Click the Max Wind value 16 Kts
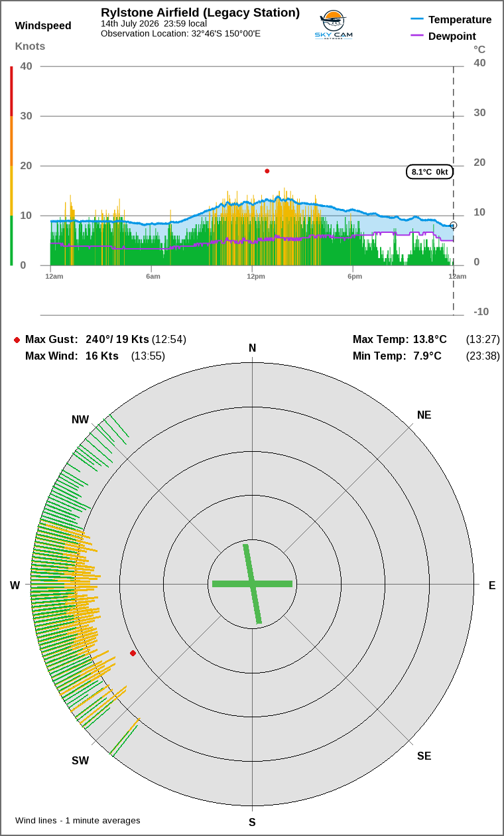The height and width of the screenshot is (836, 504). pyautogui.click(x=102, y=356)
